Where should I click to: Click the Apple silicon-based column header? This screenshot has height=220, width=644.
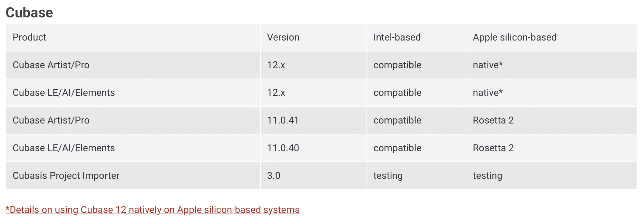click(514, 37)
